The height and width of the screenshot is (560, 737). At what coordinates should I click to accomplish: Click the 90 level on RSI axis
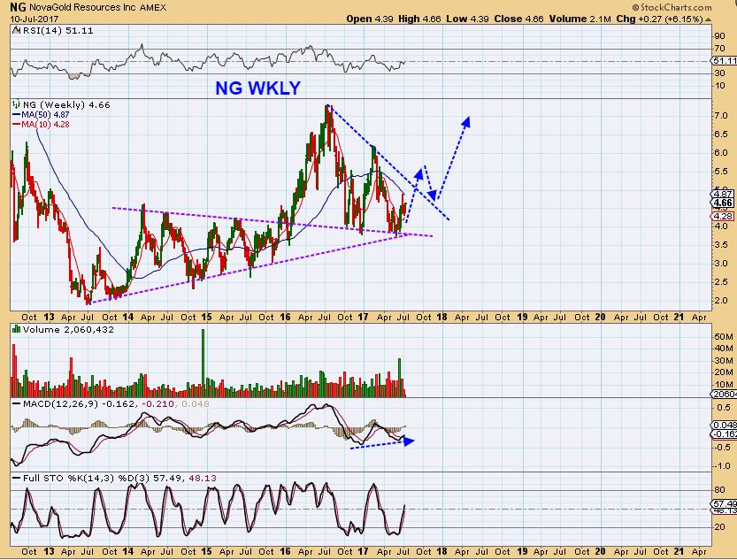(x=719, y=36)
